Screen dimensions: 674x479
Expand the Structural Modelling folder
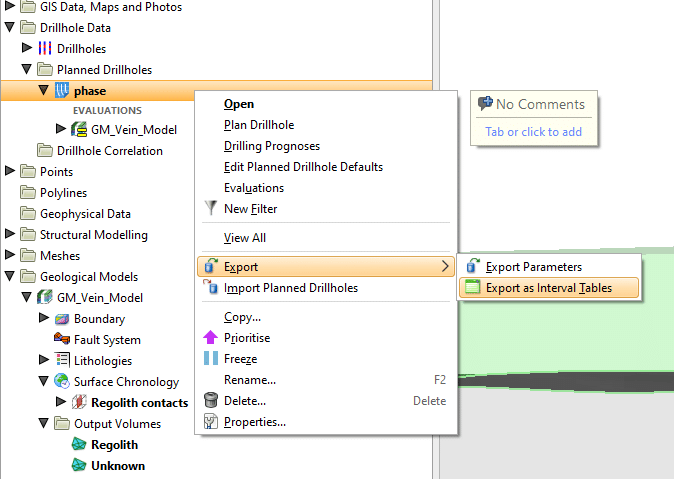coord(10,234)
